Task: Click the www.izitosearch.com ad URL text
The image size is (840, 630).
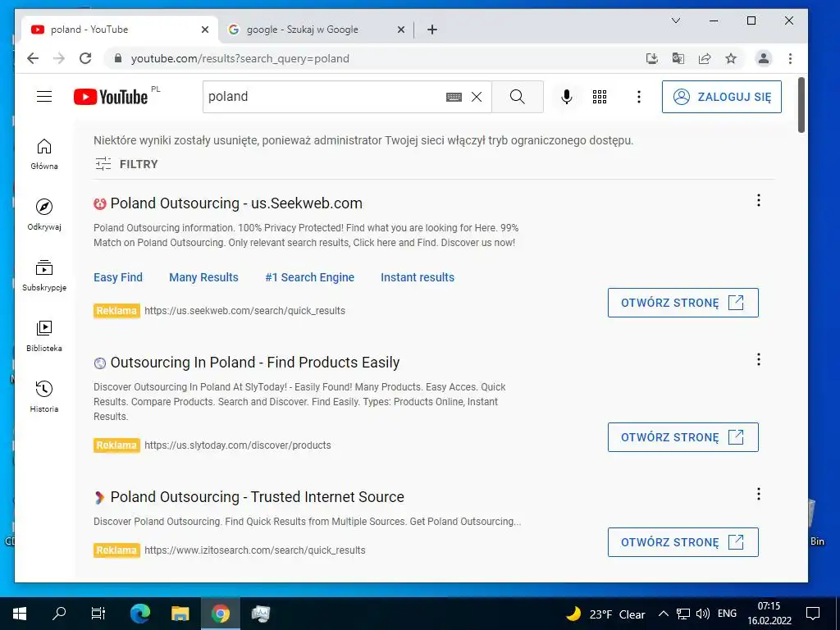Action: (255, 550)
